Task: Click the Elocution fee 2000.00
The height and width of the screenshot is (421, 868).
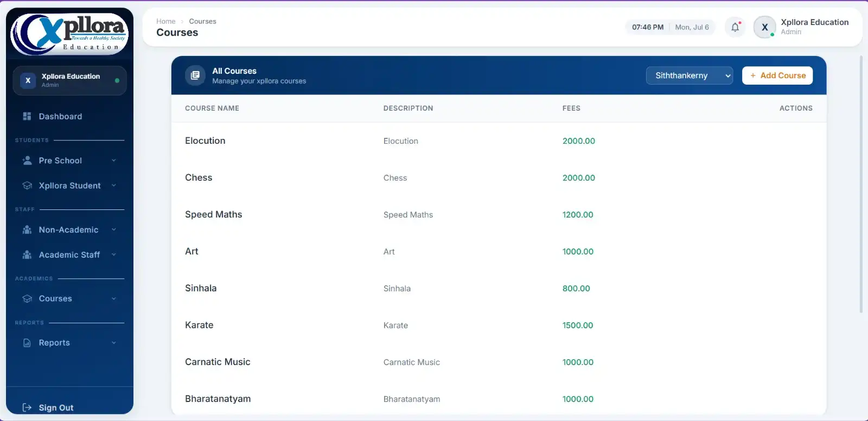Action: click(x=579, y=141)
